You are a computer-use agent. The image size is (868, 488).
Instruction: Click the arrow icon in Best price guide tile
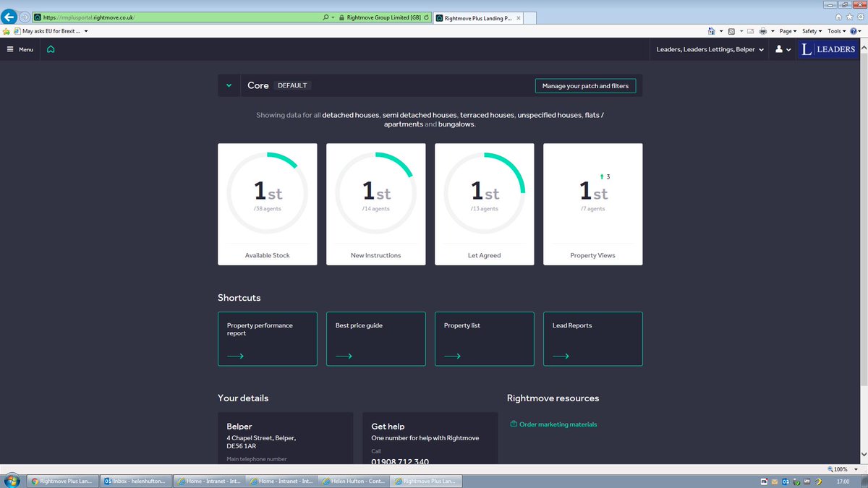coord(344,356)
